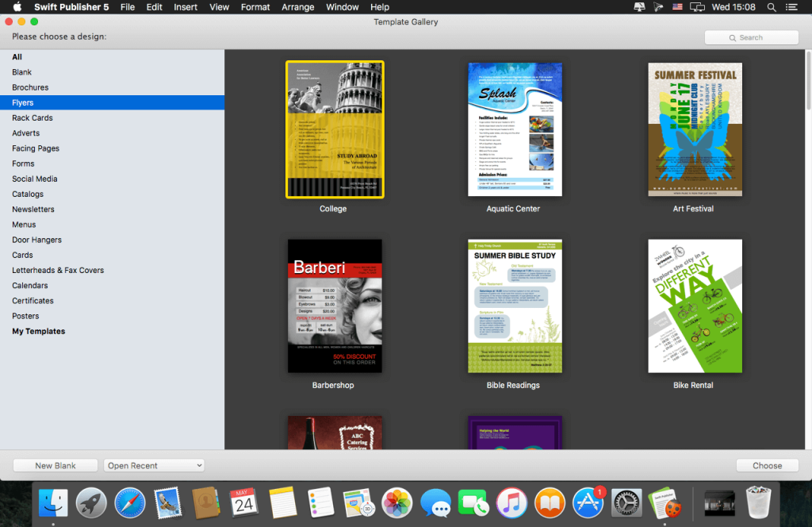Open the Open Recent dropdown
Viewport: 812px width, 527px height.
click(153, 465)
